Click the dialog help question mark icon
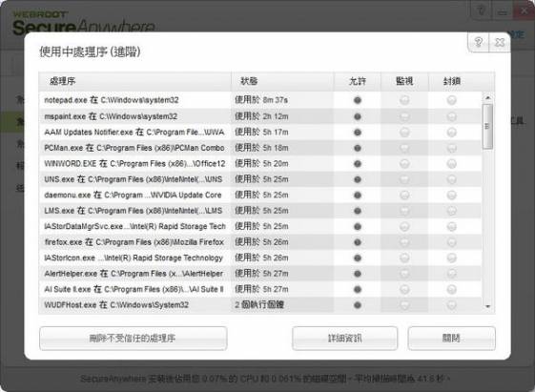Image resolution: width=535 pixels, height=392 pixels. (479, 42)
